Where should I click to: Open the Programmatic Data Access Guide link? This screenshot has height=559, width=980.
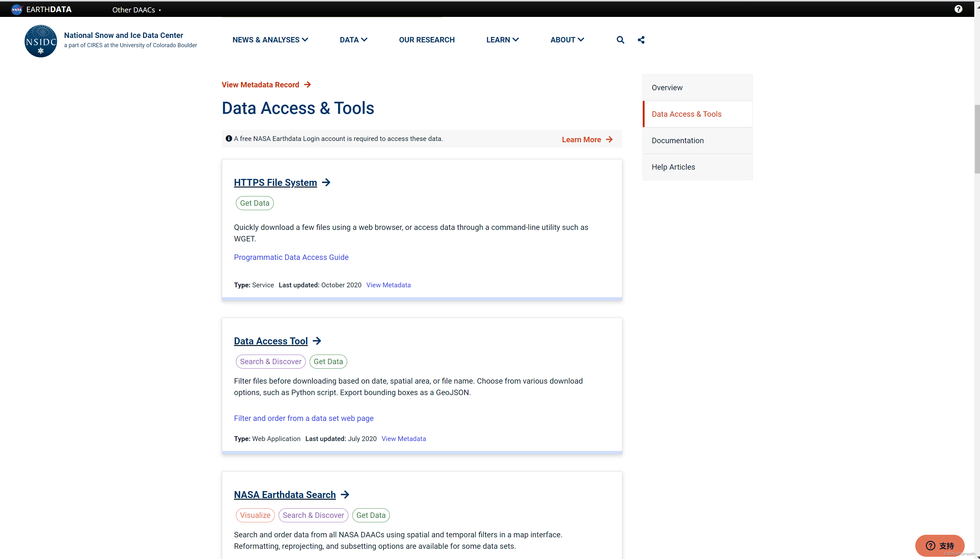pyautogui.click(x=291, y=257)
